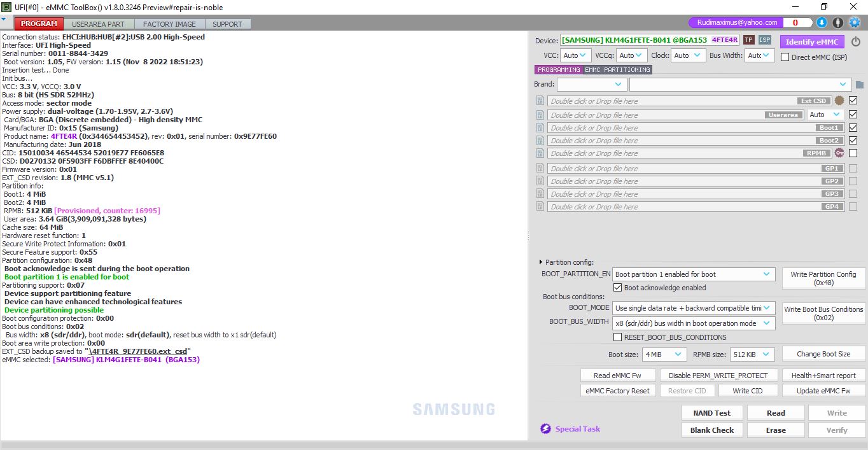The image size is (868, 450).
Task: Open the Bus Width dropdown
Action: coord(760,55)
